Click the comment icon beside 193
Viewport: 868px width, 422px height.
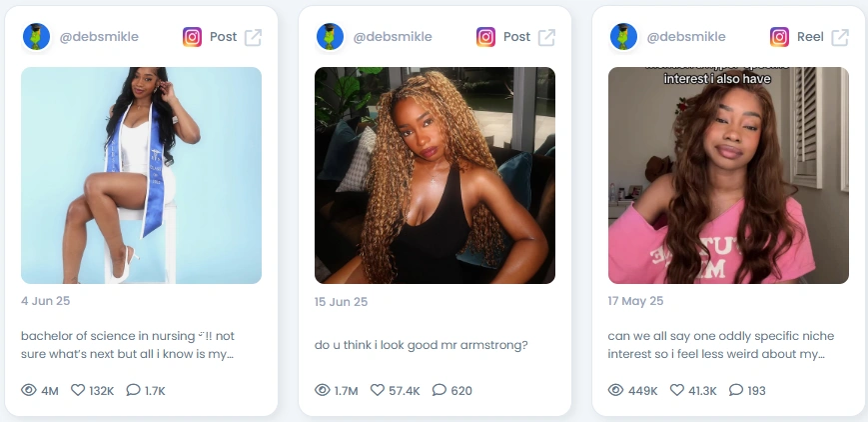(736, 390)
